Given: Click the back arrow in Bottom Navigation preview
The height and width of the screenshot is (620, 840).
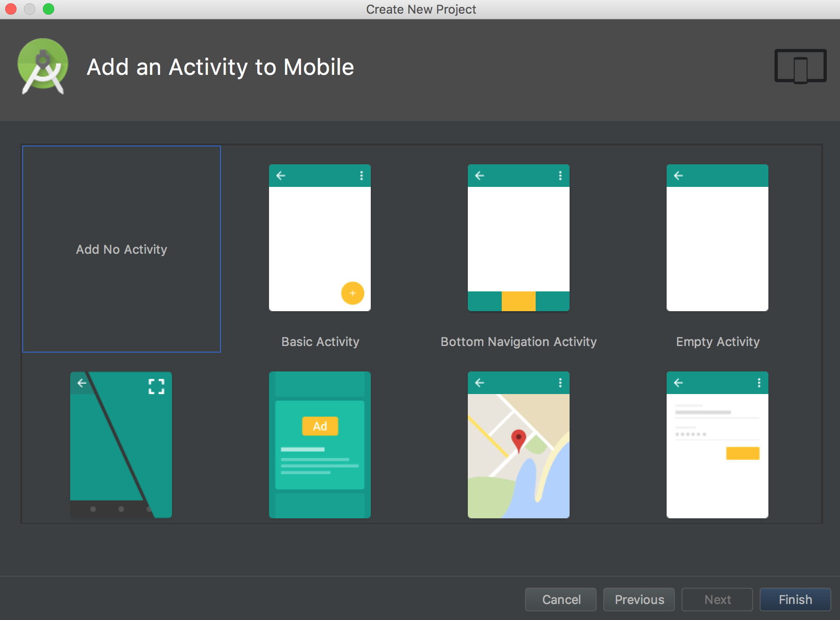Looking at the screenshot, I should tap(480, 176).
